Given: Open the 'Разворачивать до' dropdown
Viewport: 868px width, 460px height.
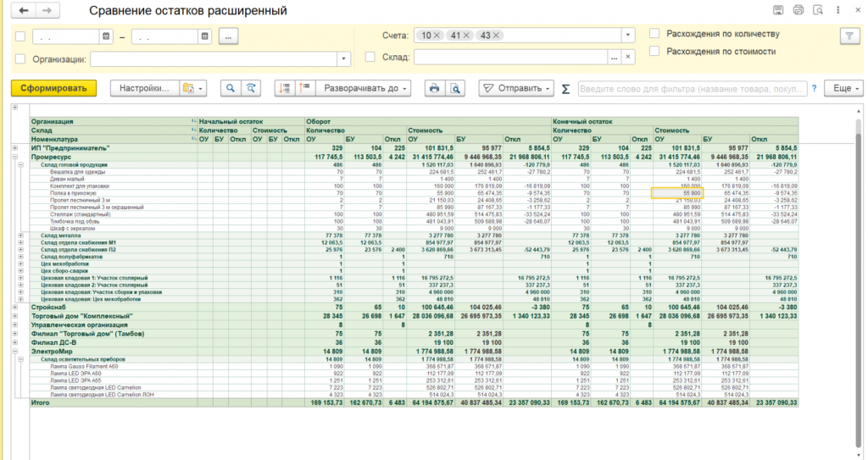Looking at the screenshot, I should 365,88.
